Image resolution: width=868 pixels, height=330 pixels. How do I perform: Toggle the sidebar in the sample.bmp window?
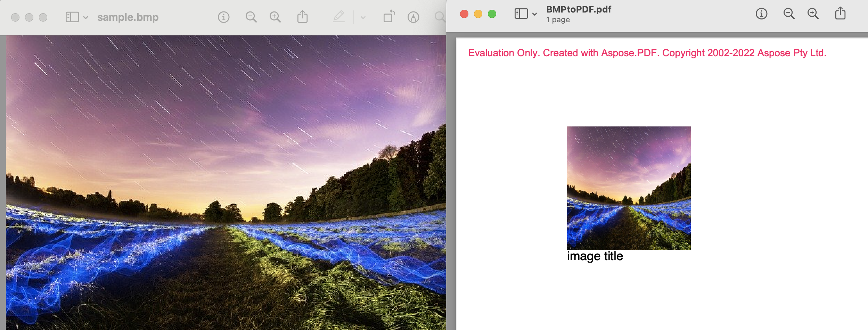click(72, 16)
